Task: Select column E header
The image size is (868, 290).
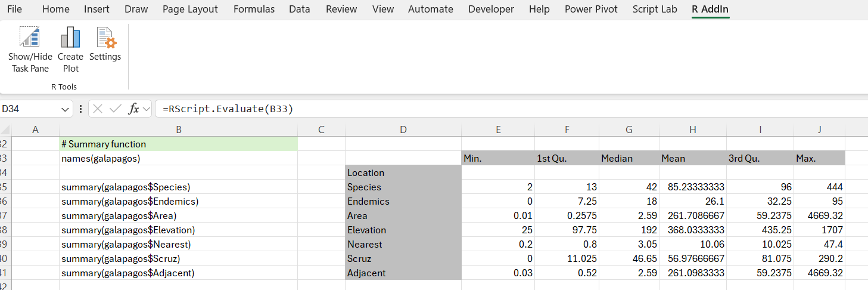Action: (x=498, y=129)
